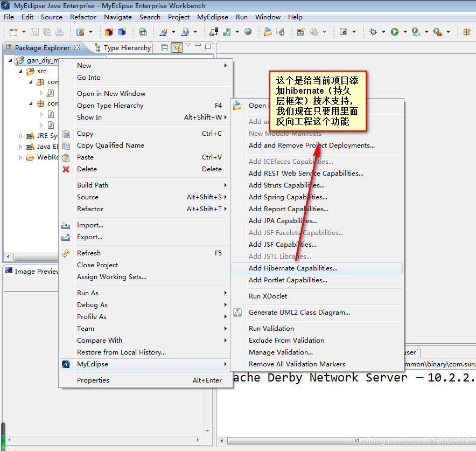Click the web 2.0 browser icon
Viewport: 476px width, 451px height.
click(x=143, y=32)
